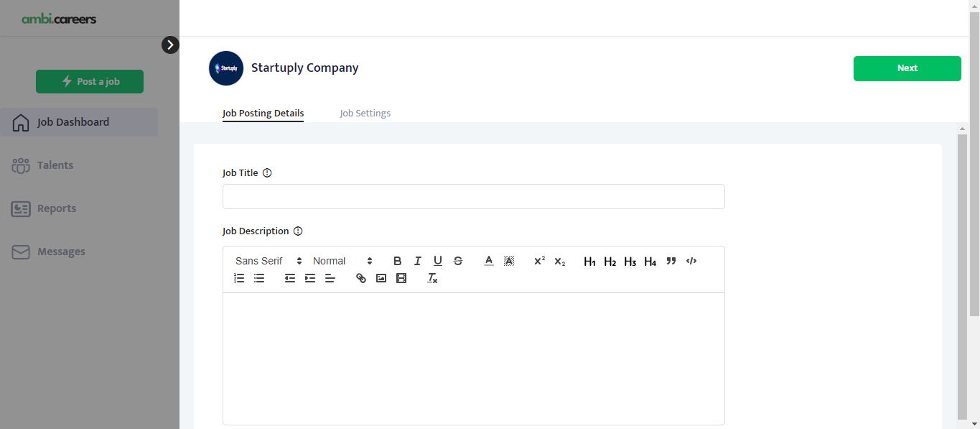Image resolution: width=980 pixels, height=429 pixels.
Task: Start an ordered numbered list
Action: (240, 278)
